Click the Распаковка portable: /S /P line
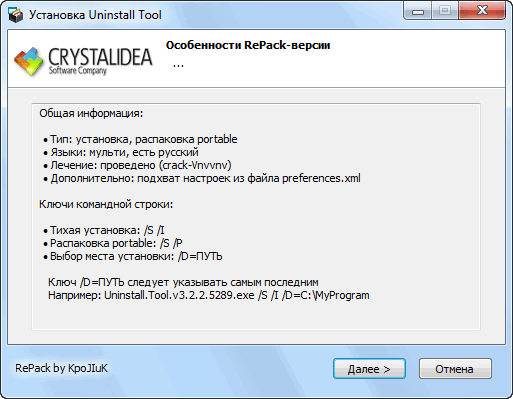 113,243
